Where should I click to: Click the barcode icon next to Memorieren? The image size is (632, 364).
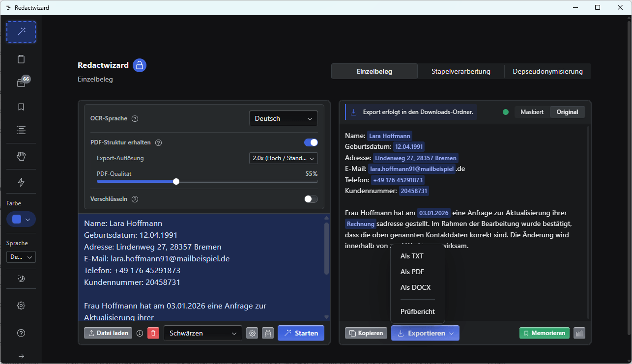click(x=579, y=333)
